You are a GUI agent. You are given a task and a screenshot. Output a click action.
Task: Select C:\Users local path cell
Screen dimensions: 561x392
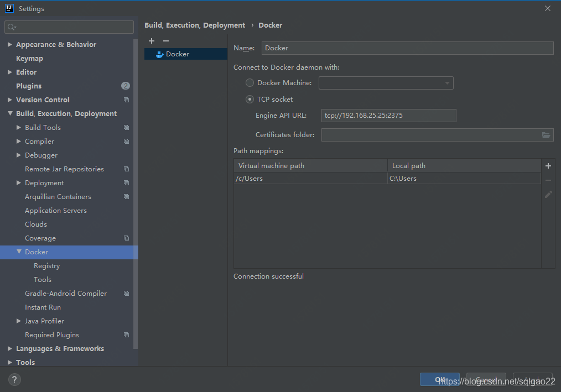point(464,179)
